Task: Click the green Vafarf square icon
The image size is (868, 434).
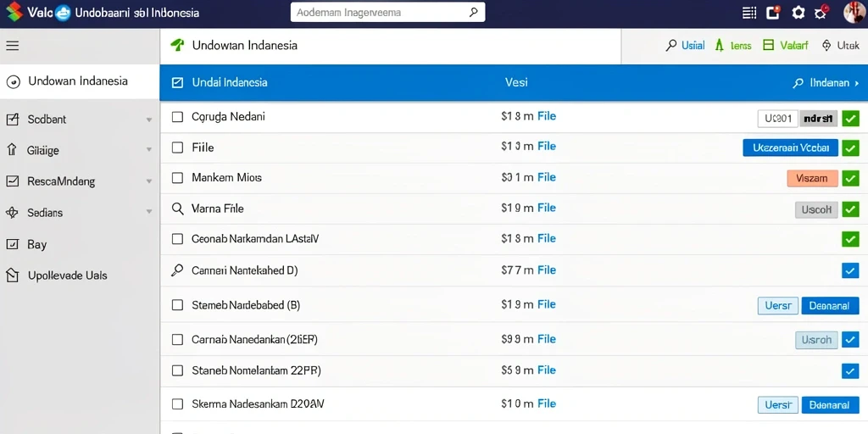Action: (x=768, y=46)
